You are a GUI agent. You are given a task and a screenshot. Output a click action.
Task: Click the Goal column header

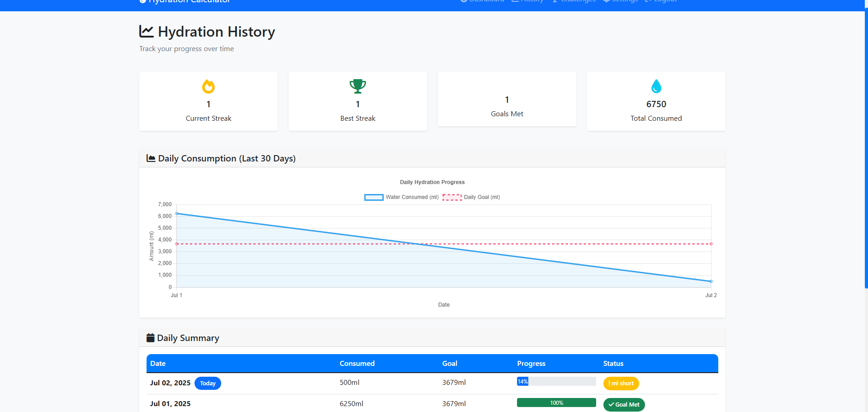click(450, 364)
